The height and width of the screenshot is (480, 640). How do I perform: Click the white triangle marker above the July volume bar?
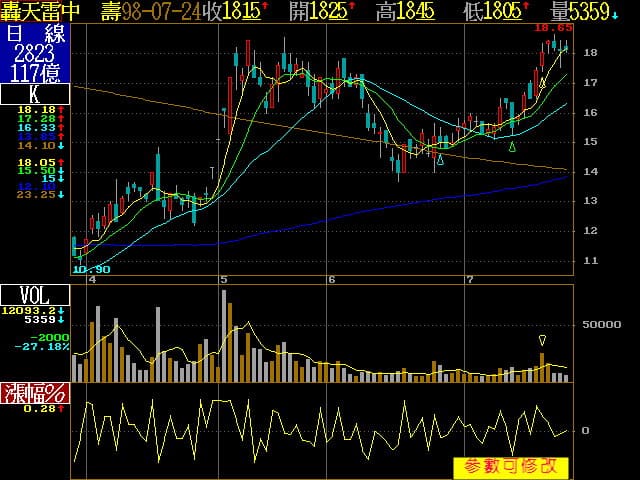543,340
